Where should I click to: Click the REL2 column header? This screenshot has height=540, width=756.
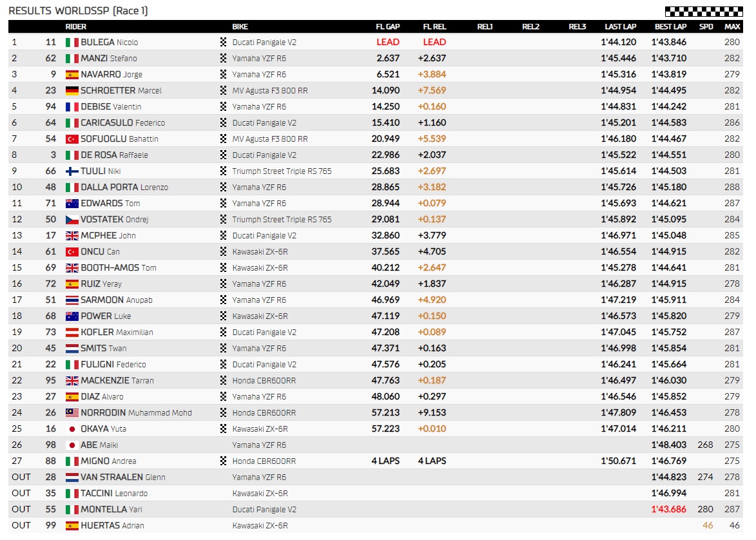pos(531,26)
